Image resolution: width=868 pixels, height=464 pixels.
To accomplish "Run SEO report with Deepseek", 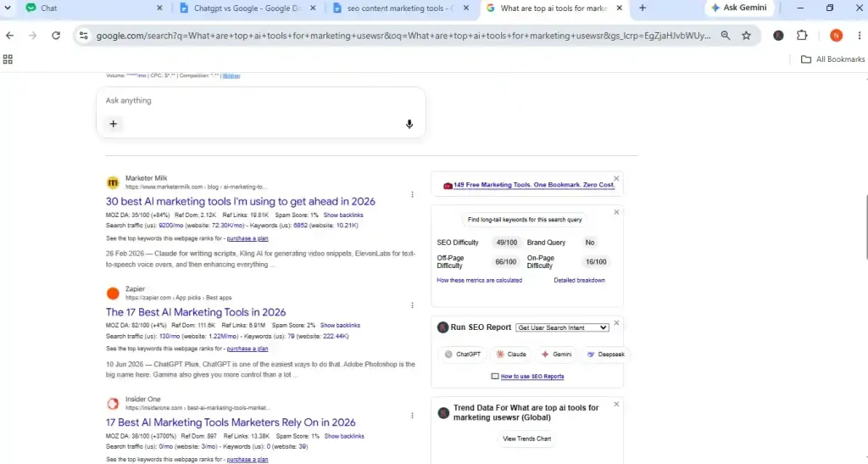I will tap(605, 355).
